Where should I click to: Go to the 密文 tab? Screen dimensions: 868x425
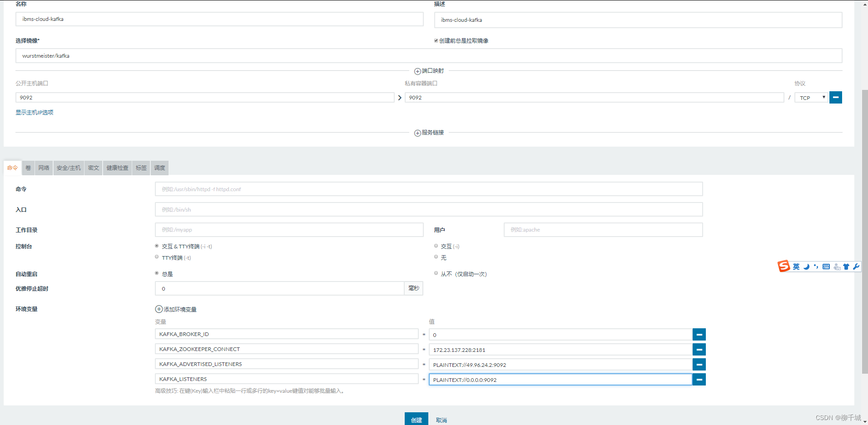[x=94, y=168]
